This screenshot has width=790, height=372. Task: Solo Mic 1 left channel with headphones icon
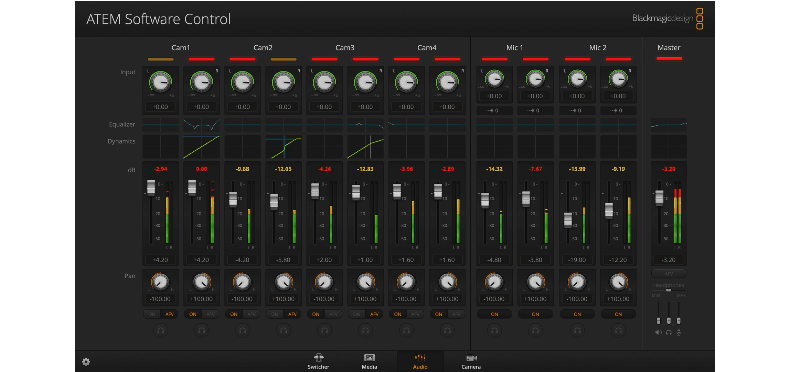click(x=495, y=331)
